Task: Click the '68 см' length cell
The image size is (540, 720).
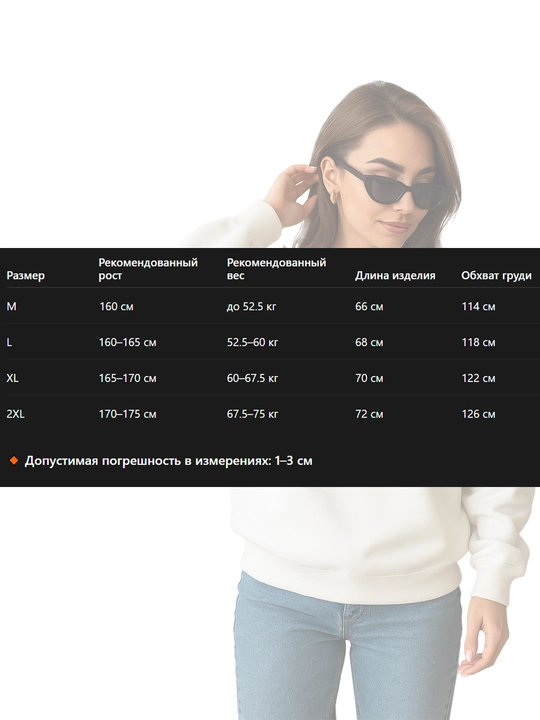Action: pos(369,342)
